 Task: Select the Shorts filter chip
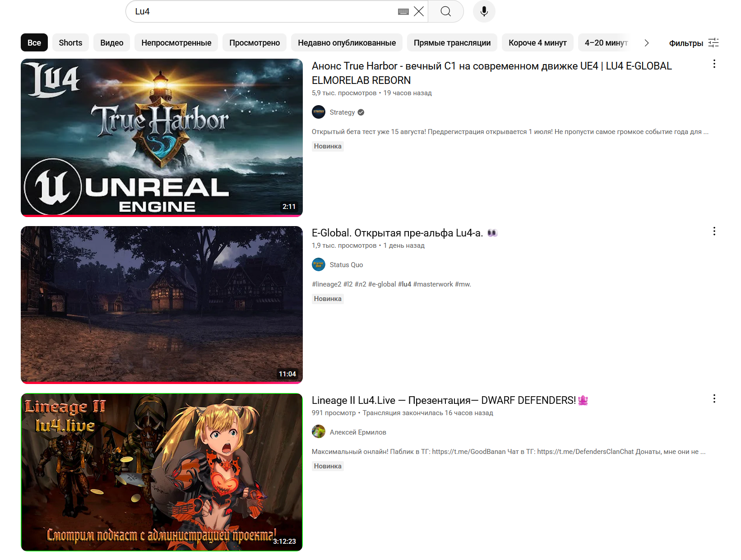[x=70, y=43]
